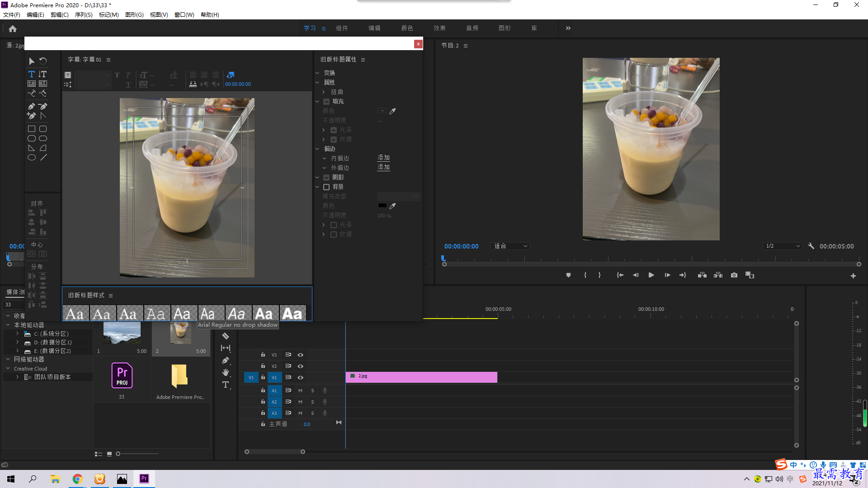Select the timeline Slip tool

(226, 348)
